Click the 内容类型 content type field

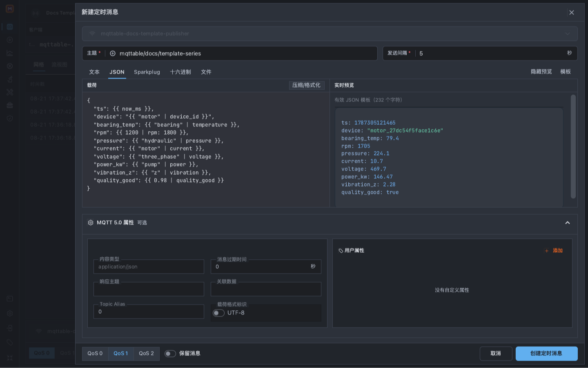149,267
